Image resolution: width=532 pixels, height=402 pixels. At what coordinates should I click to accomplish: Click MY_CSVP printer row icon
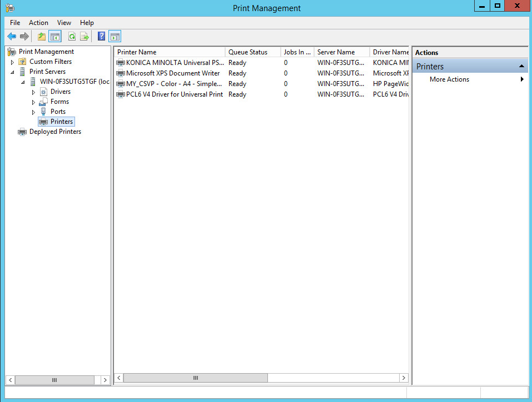pyautogui.click(x=121, y=84)
